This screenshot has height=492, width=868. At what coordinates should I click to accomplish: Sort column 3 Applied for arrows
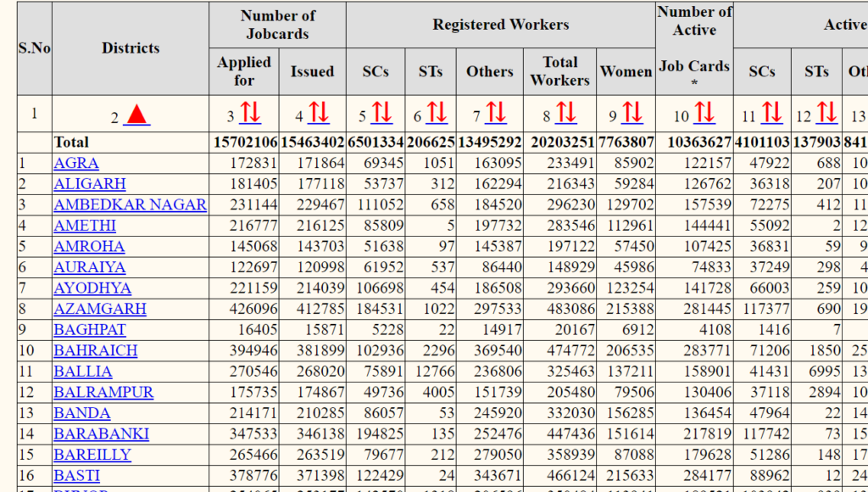click(x=250, y=113)
